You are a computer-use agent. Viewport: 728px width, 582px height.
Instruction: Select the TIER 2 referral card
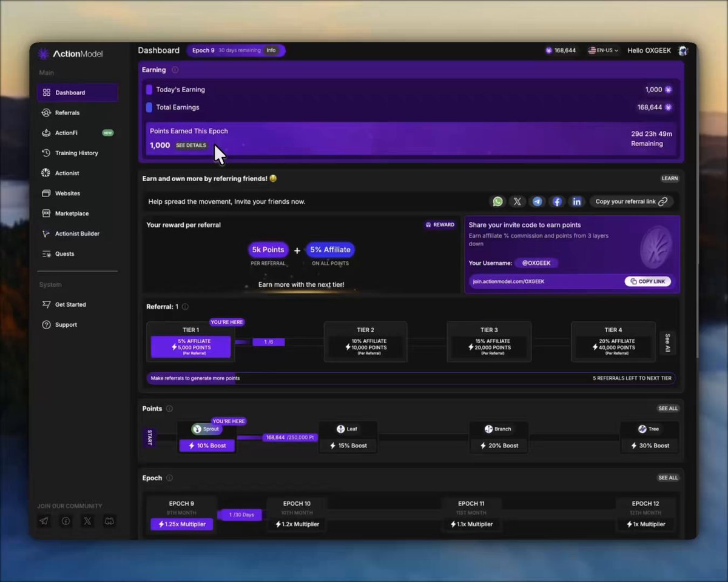tap(365, 342)
